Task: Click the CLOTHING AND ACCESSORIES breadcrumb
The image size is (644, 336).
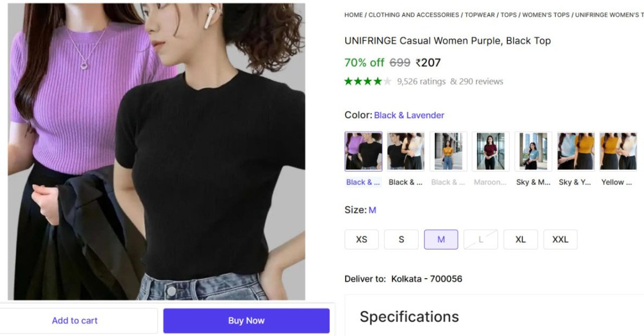Action: point(413,14)
